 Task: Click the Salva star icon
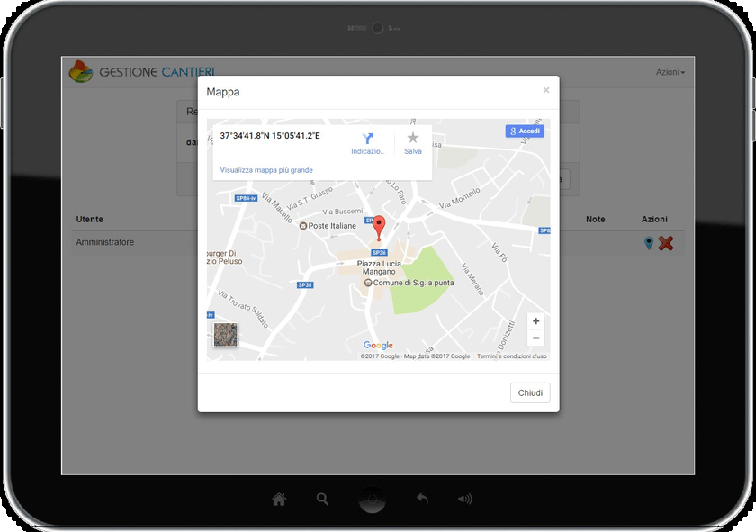[413, 138]
